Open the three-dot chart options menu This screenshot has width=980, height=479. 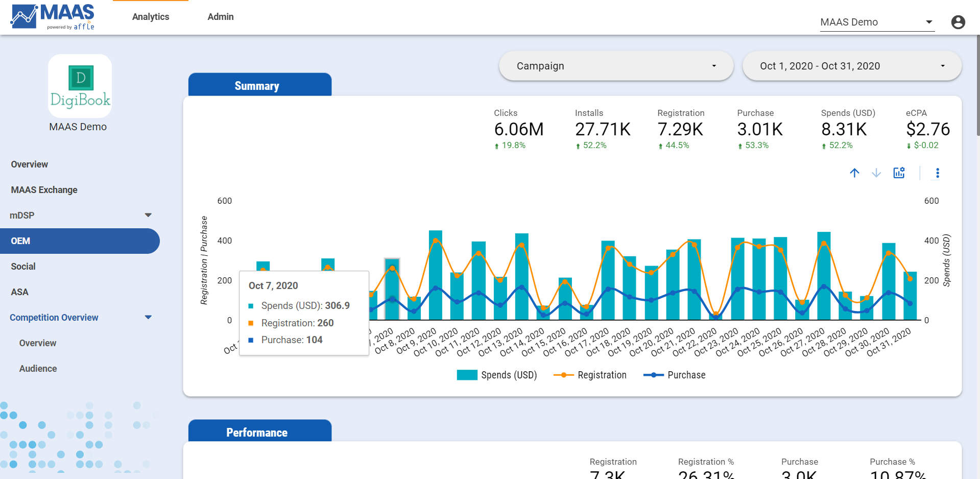[x=938, y=173]
